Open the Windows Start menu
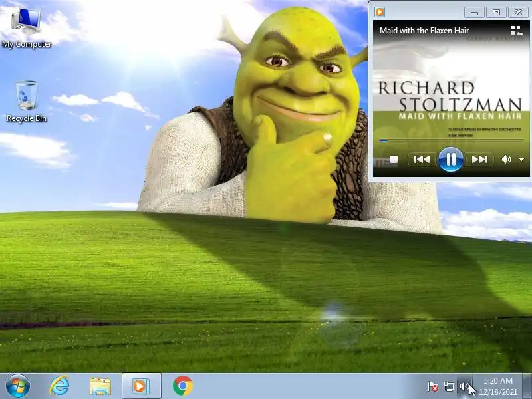The height and width of the screenshot is (399, 532). 18,386
